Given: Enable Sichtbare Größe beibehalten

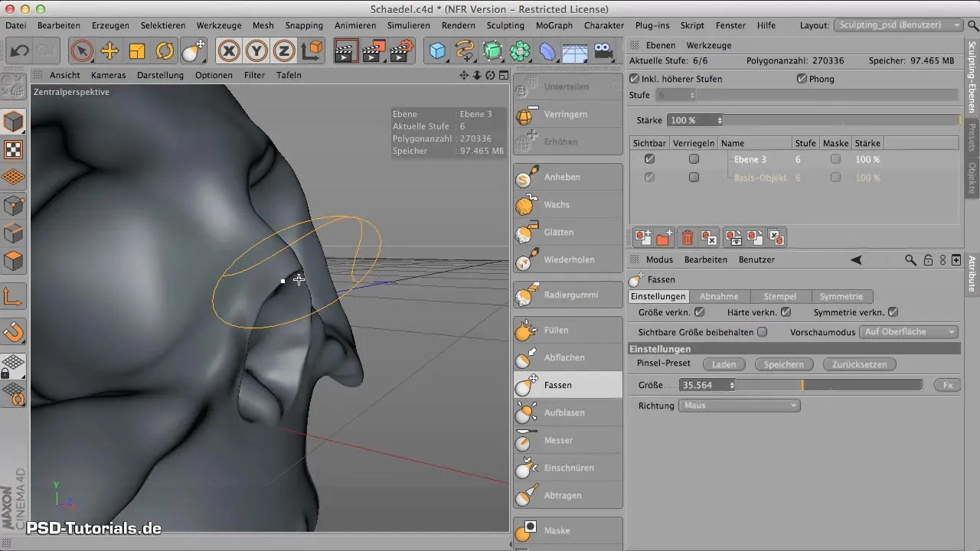Looking at the screenshot, I should (762, 332).
